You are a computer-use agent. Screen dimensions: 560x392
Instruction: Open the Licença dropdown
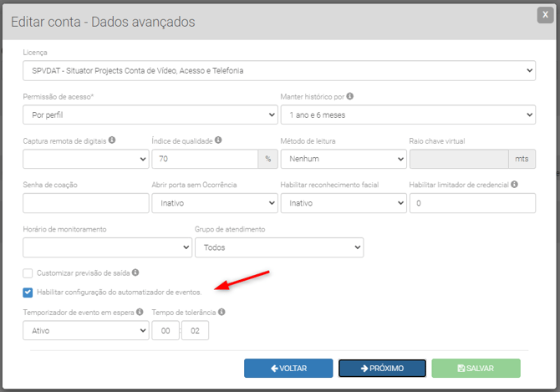tap(279, 71)
